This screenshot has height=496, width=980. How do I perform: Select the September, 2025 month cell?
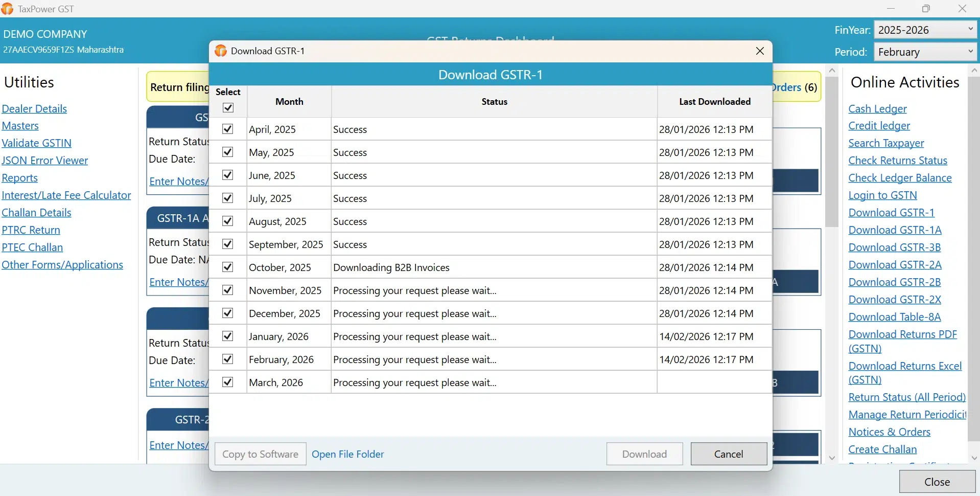coord(289,244)
